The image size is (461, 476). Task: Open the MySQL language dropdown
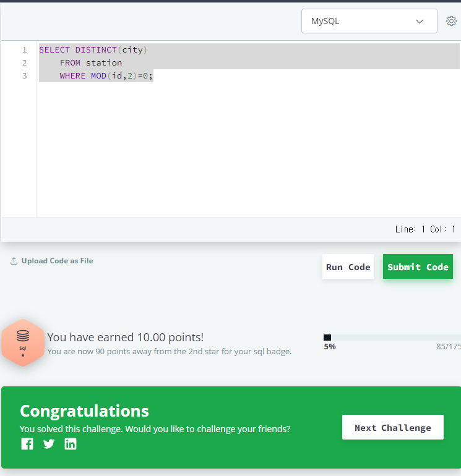click(x=369, y=21)
